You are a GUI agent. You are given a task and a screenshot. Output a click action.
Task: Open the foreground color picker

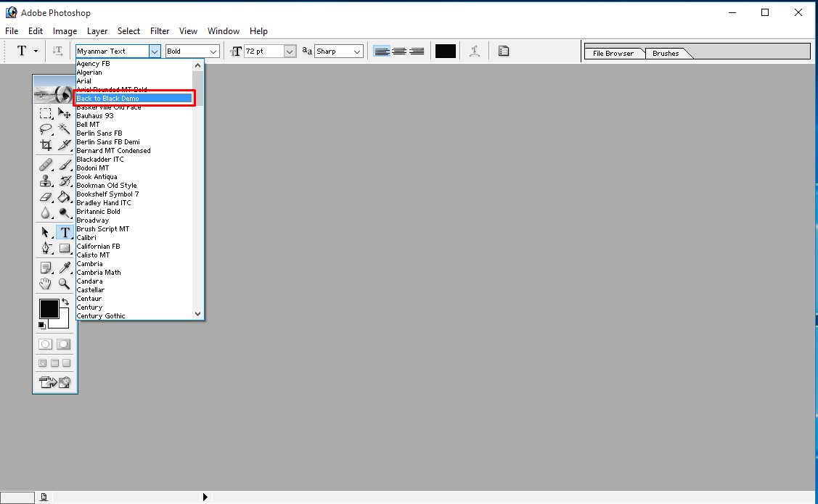pyautogui.click(x=49, y=308)
